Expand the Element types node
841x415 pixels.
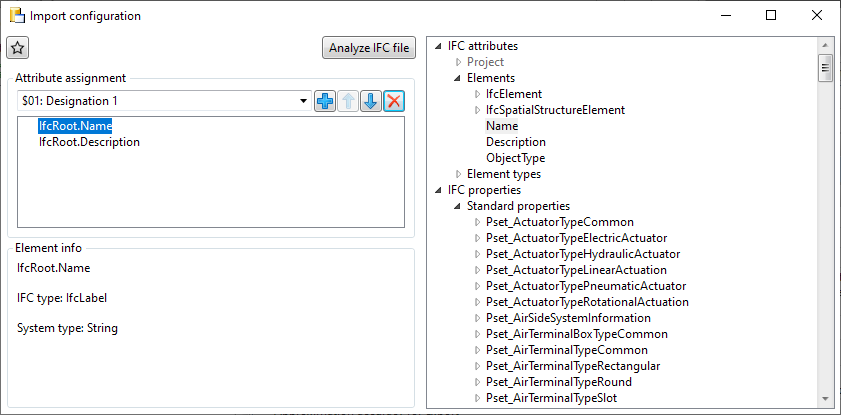(458, 174)
